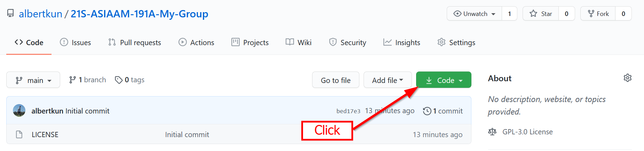The image size is (644, 151).
Task: Open the About settings gear icon
Action: coord(627,78)
